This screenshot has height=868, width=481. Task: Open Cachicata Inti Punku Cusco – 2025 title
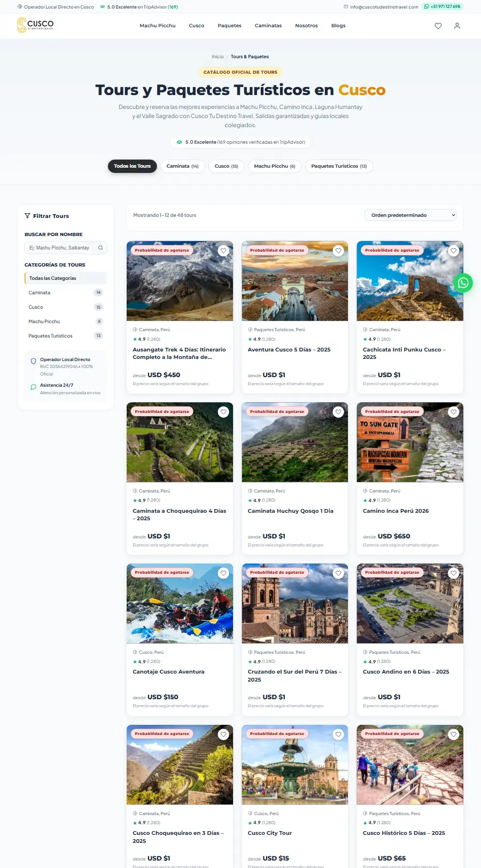pyautogui.click(x=404, y=354)
